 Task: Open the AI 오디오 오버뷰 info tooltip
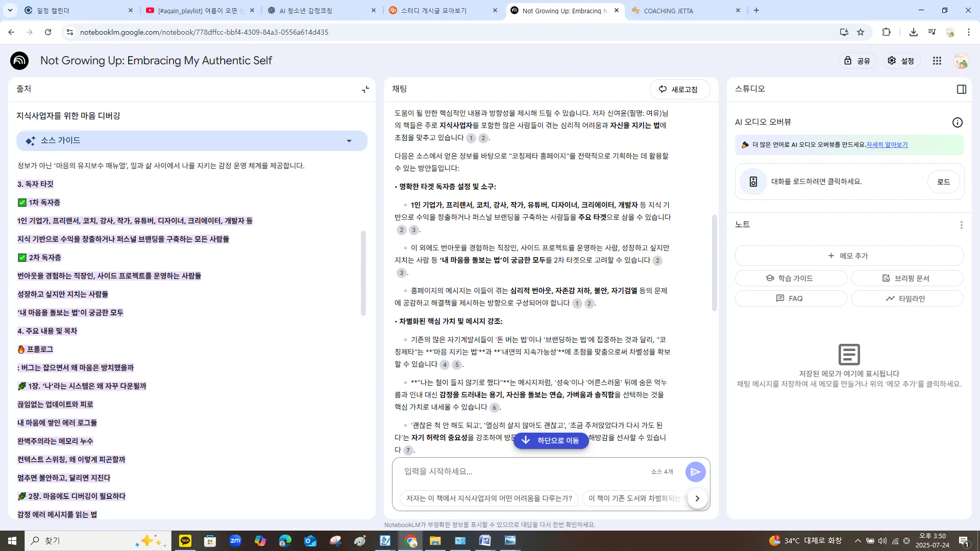[x=957, y=122]
